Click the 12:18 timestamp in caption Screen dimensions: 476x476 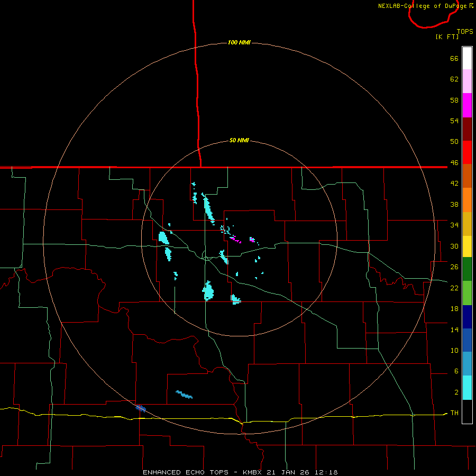(326, 472)
